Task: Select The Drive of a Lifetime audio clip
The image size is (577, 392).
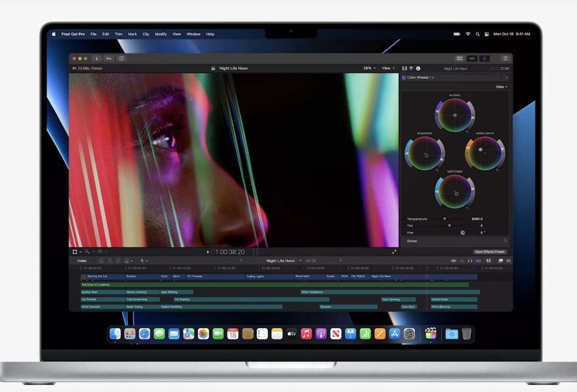Action: pos(275,285)
